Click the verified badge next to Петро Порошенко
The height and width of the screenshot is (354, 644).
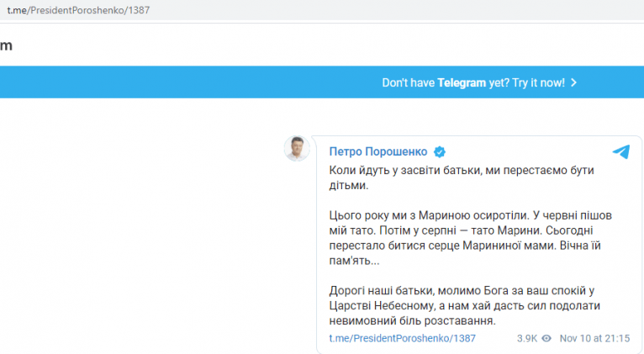click(x=440, y=152)
